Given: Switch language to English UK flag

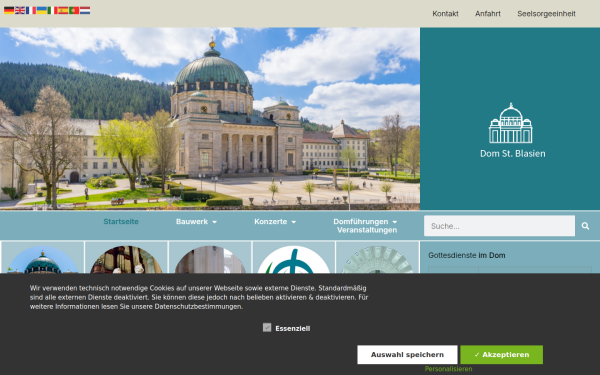Looking at the screenshot, I should click(20, 11).
